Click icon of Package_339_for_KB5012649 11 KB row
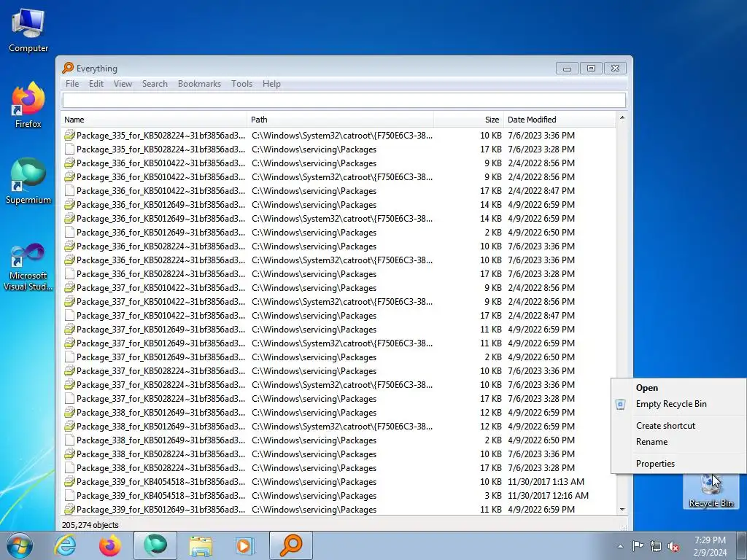This screenshot has height=560, width=747. point(69,509)
